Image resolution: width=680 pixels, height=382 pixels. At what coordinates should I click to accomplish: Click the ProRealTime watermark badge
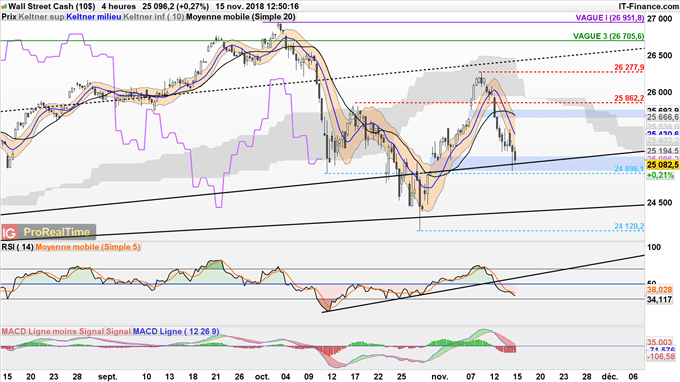48,232
